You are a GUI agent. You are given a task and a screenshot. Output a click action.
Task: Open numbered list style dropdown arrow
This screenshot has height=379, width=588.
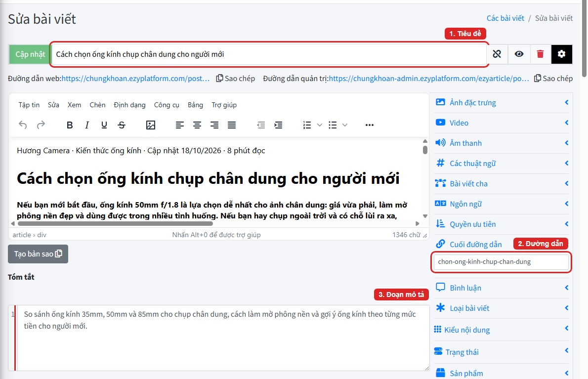click(x=320, y=125)
